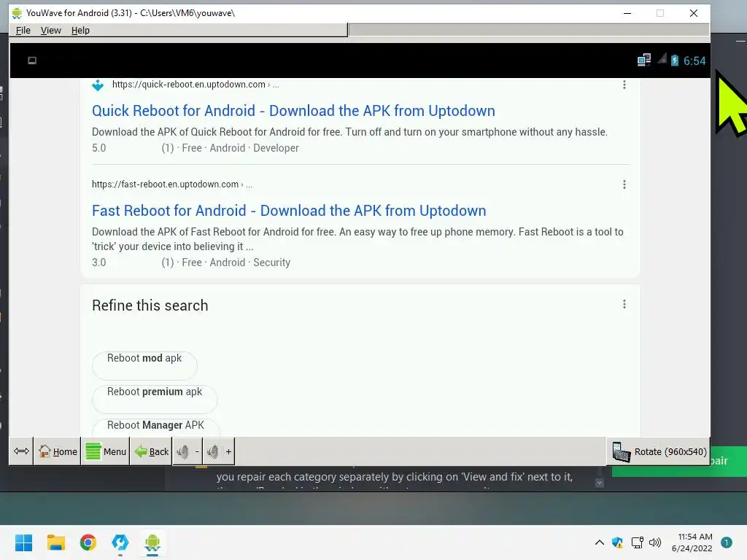Screen dimensions: 747x560
Task: Click the Rotate (960x540) button
Action: [659, 451]
